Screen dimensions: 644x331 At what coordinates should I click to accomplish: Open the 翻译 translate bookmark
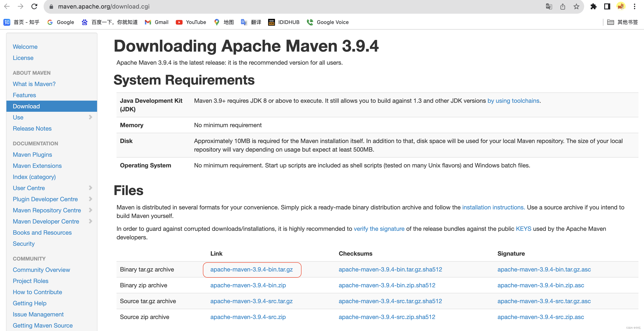[x=251, y=22]
